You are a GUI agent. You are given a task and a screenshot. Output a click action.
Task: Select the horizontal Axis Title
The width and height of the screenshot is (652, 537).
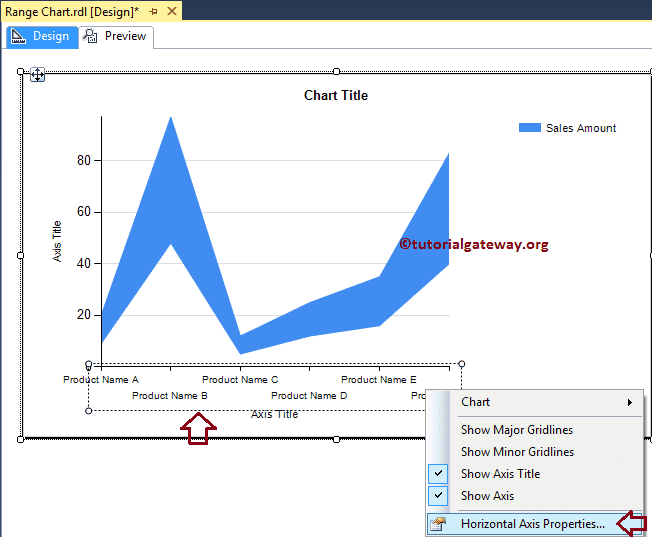tap(274, 414)
